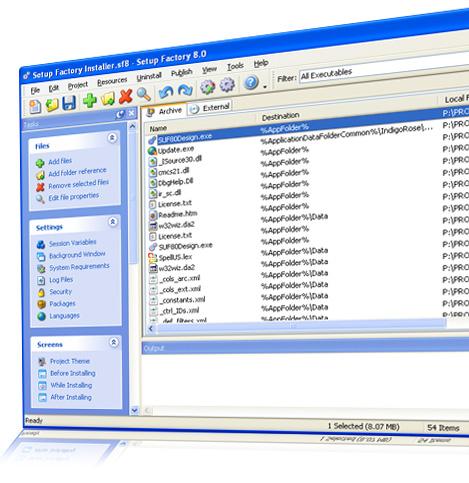Screen dimensions: 469x483
Task: Open the Tools menu
Action: (235, 66)
